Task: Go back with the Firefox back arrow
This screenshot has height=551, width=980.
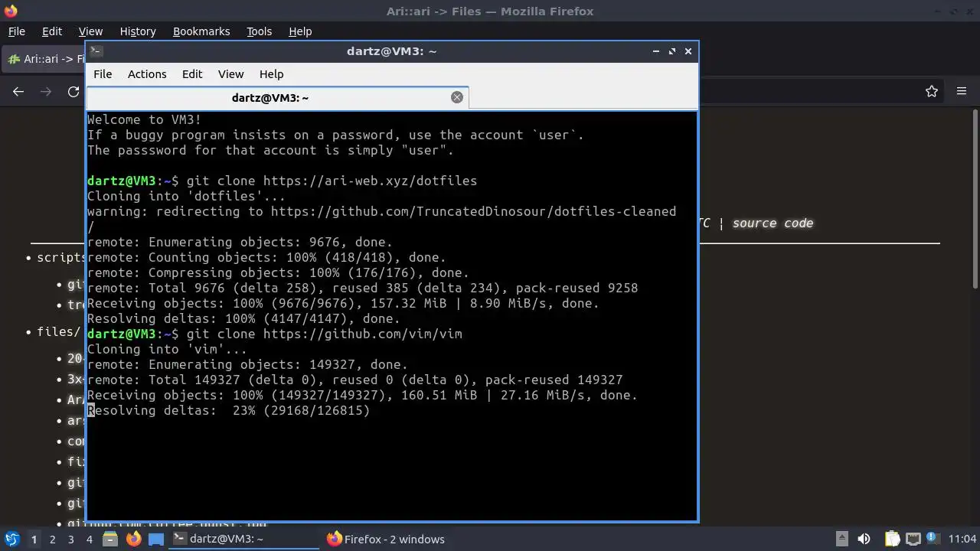Action: pos(18,91)
